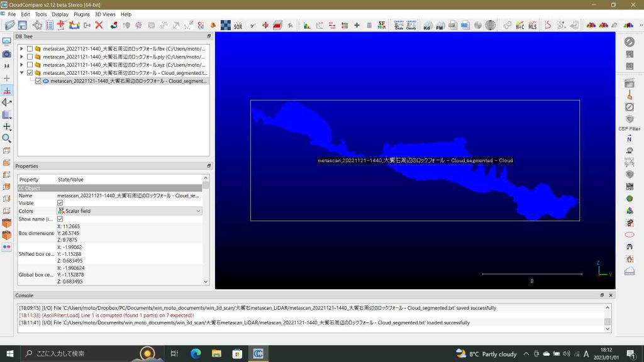The height and width of the screenshot is (362, 644).
Task: Click the Open file folder icon
Action: 10,25
